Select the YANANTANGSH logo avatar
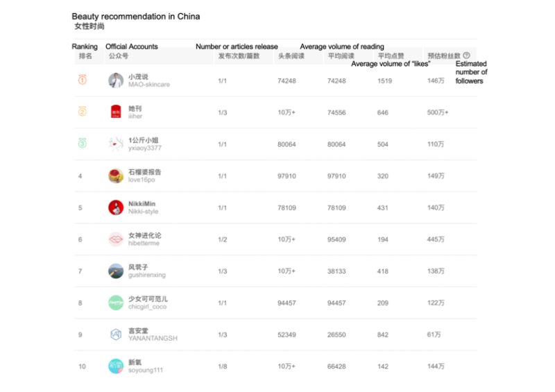The height and width of the screenshot is (392, 555). pos(116,334)
